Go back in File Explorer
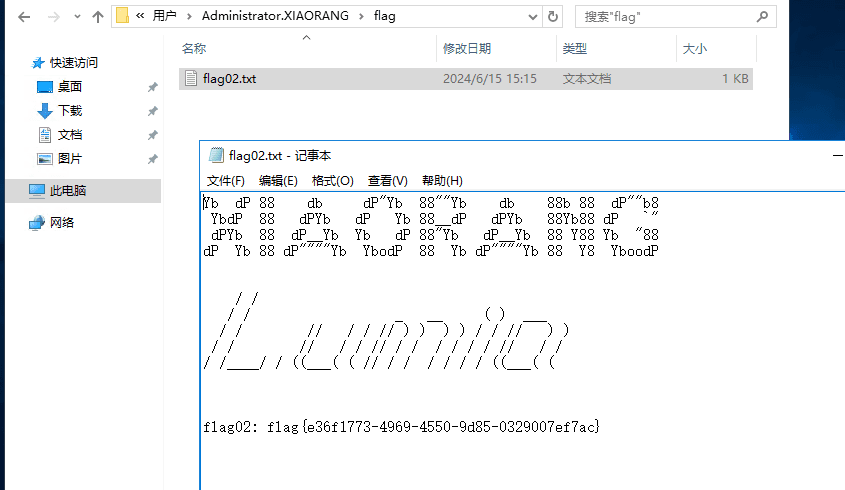The height and width of the screenshot is (490, 845). pos(24,17)
